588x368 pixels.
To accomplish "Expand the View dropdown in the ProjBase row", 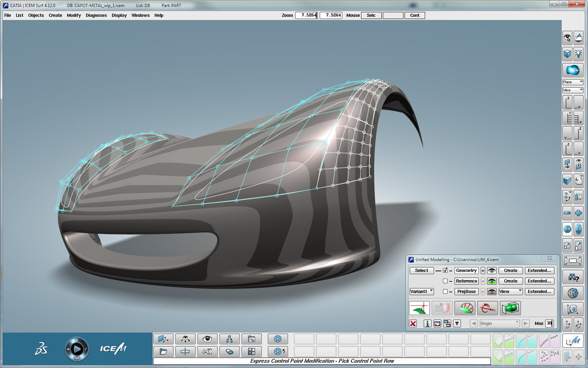I will (510, 291).
